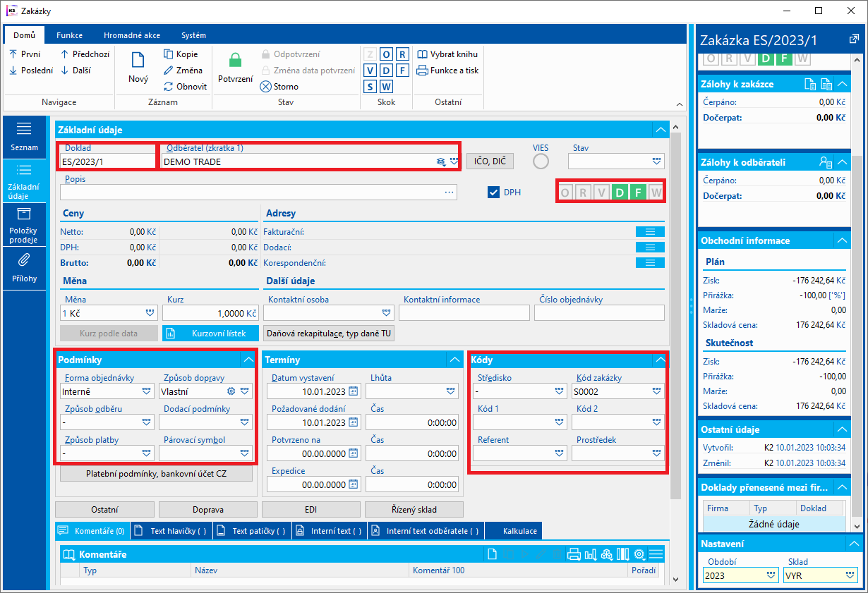
Task: Open Kód zakázky dropdown
Action: [658, 391]
